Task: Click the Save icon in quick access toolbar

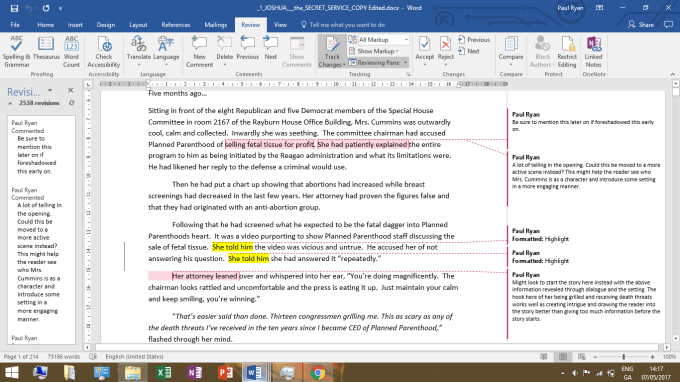Action: [x=14, y=8]
